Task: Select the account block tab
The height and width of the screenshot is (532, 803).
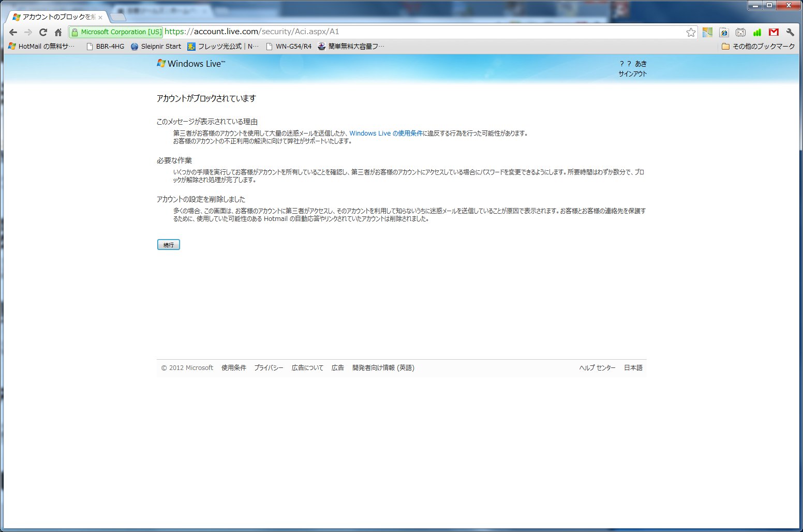Action: [x=57, y=17]
